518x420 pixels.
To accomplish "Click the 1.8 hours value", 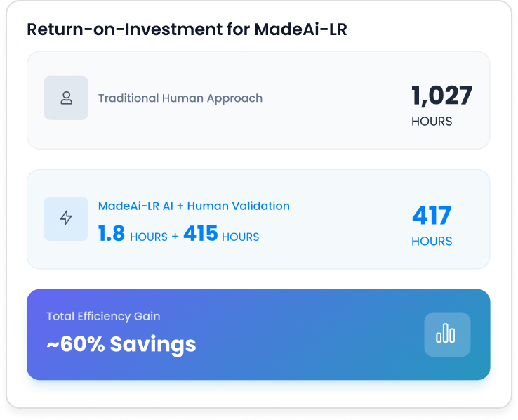I will click(x=112, y=233).
